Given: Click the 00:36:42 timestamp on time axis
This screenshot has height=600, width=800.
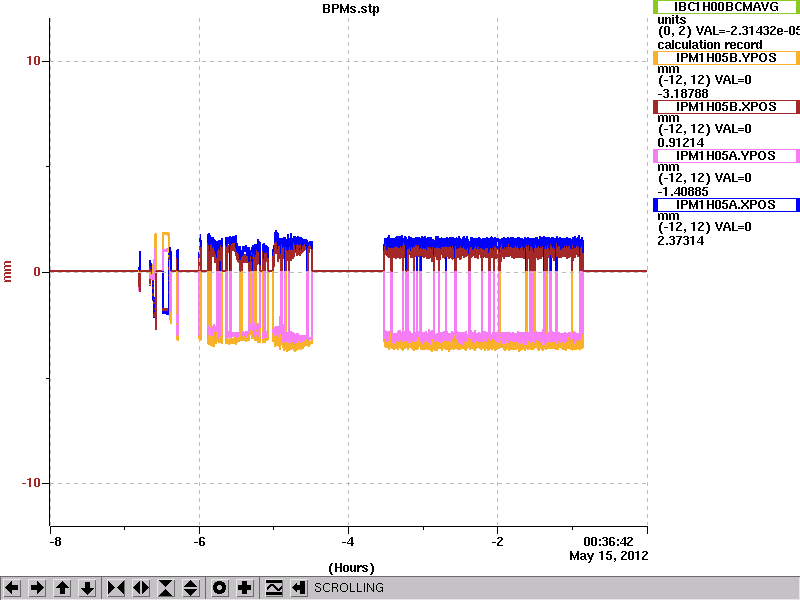Looking at the screenshot, I should coord(608,542).
